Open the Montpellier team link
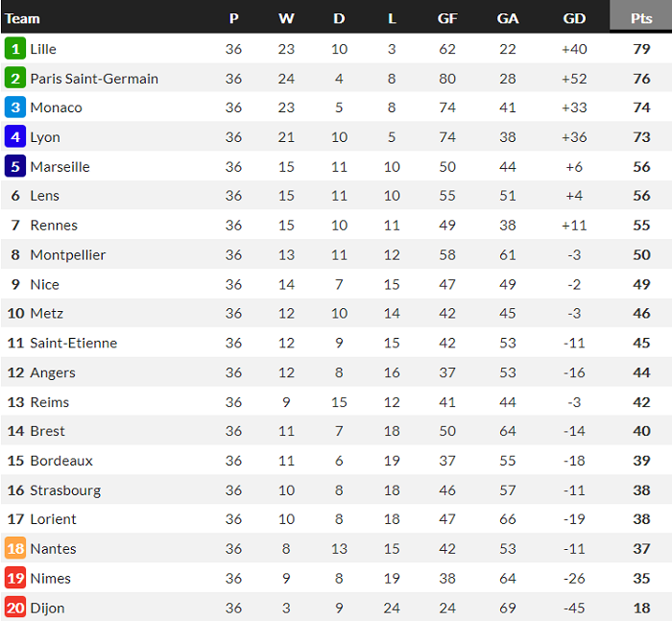 [68, 255]
